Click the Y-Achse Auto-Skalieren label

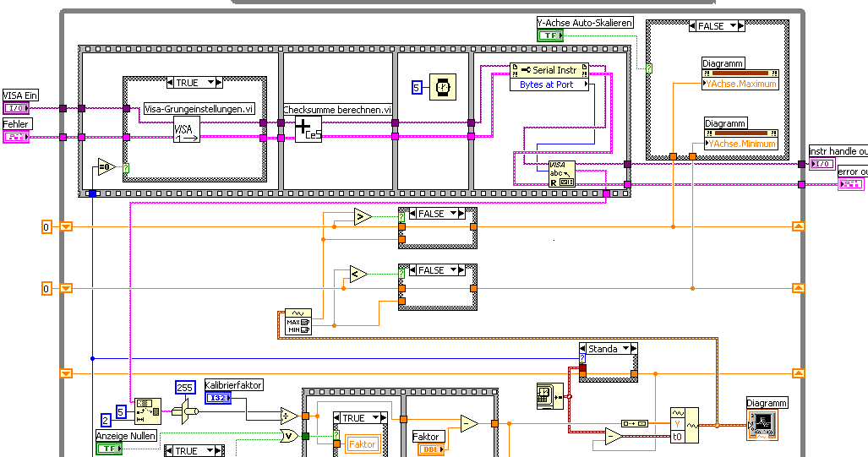coord(585,23)
